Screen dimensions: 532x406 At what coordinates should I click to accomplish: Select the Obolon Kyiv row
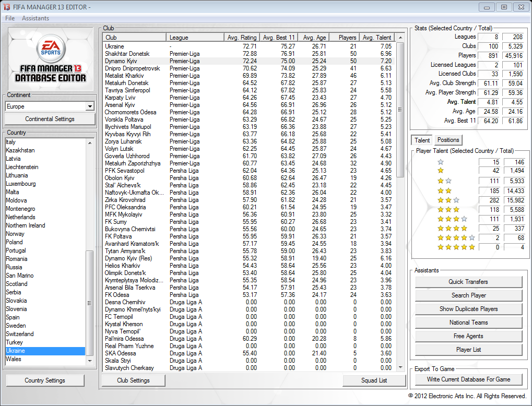point(250,178)
